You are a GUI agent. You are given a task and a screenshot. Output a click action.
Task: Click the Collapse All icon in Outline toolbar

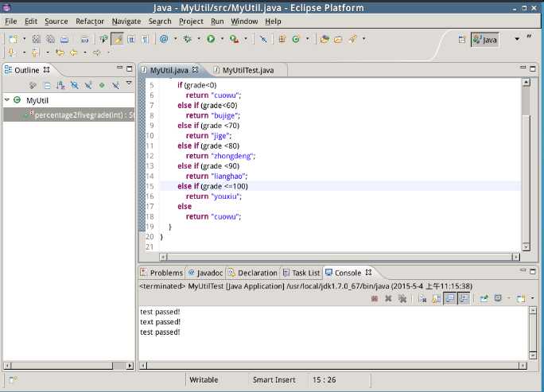pyautogui.click(x=47, y=85)
